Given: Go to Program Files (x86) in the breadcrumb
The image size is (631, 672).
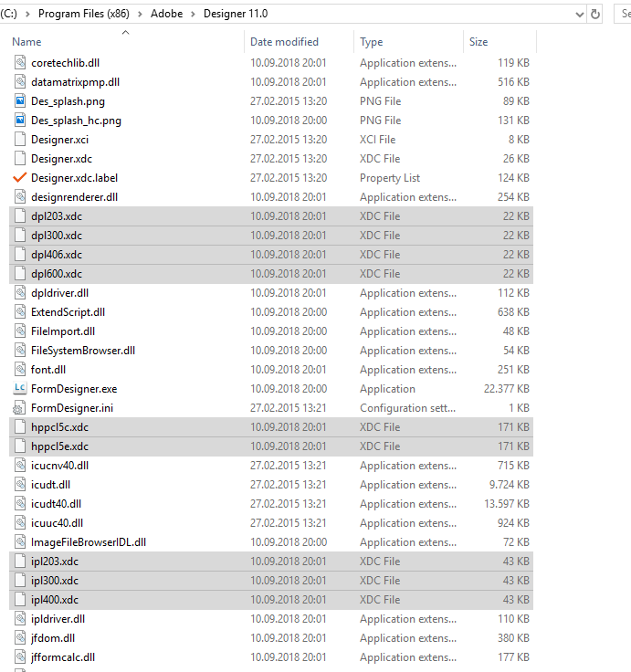Looking at the screenshot, I should point(84,14).
